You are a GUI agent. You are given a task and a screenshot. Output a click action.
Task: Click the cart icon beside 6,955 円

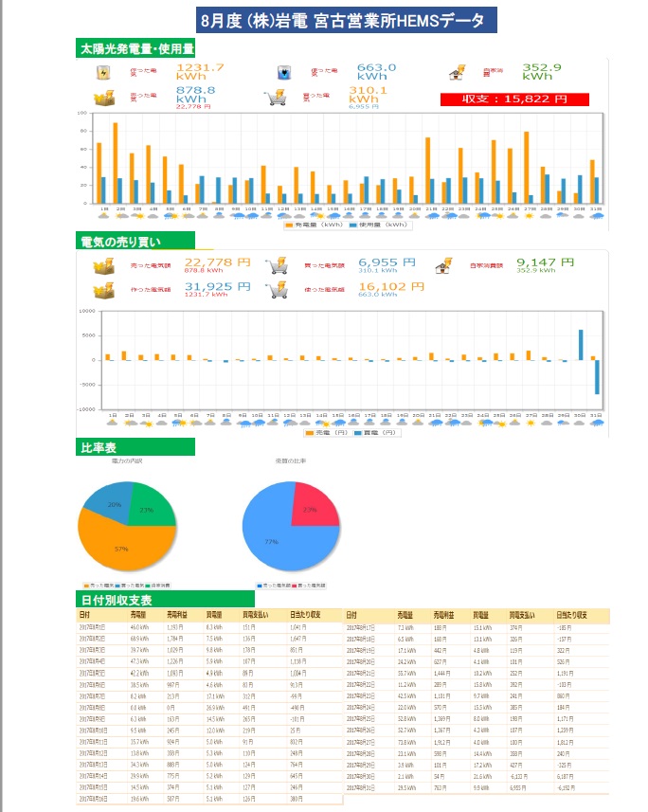(x=277, y=266)
